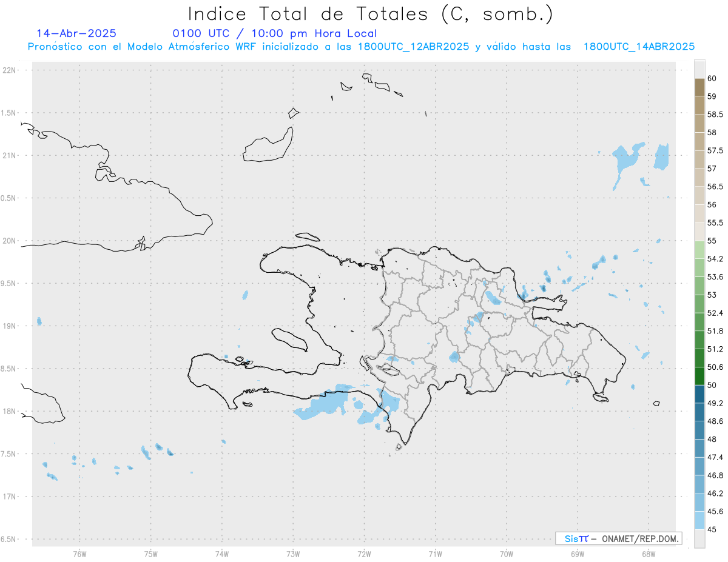The image size is (728, 562).
Task: Pick the tan swatch between 57 and 57.5
Action: tap(699, 159)
